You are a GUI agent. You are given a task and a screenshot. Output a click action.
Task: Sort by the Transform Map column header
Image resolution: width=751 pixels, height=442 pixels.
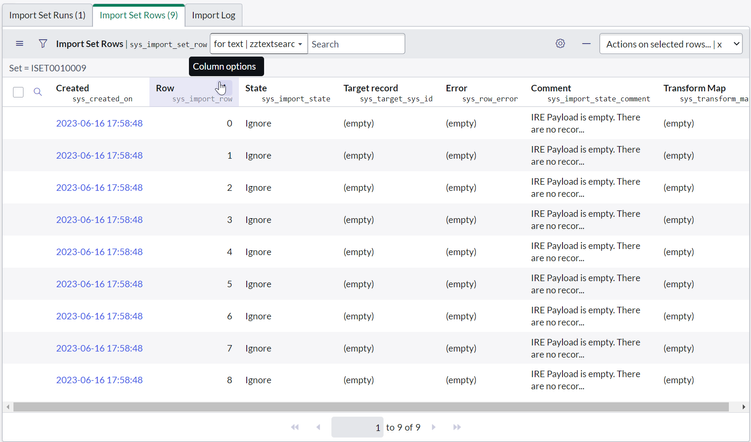point(694,88)
